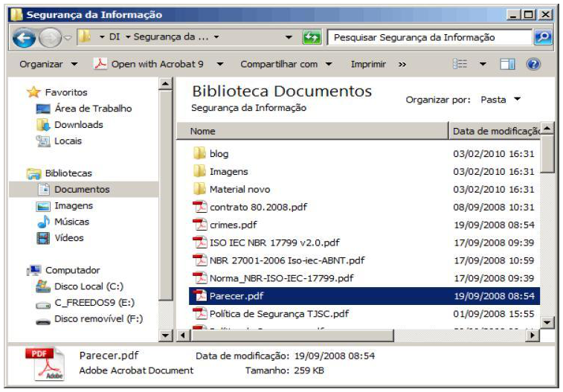This screenshot has width=563, height=392.
Task: Toggle the preview pane icon
Action: (507, 65)
